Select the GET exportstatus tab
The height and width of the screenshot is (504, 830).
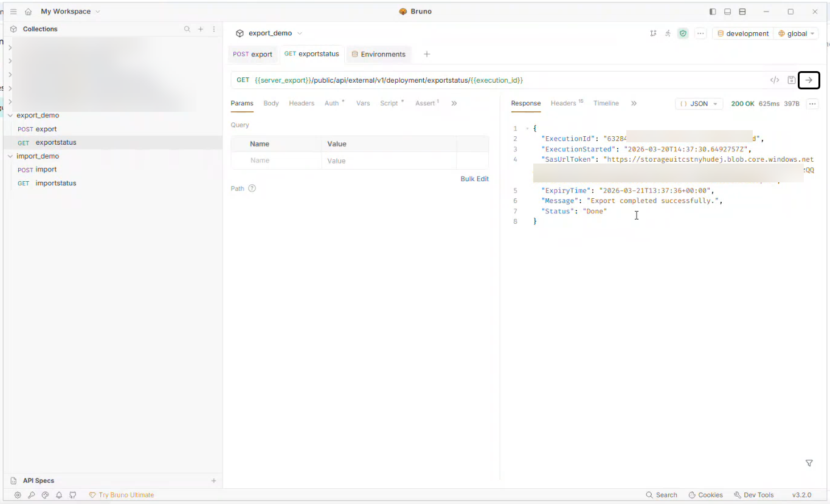311,54
